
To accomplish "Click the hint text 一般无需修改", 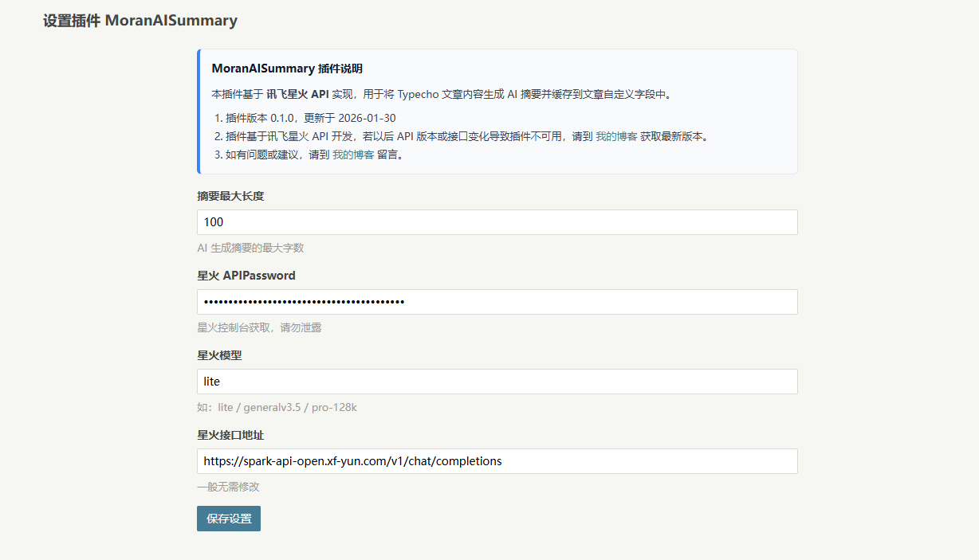I will (x=228, y=487).
